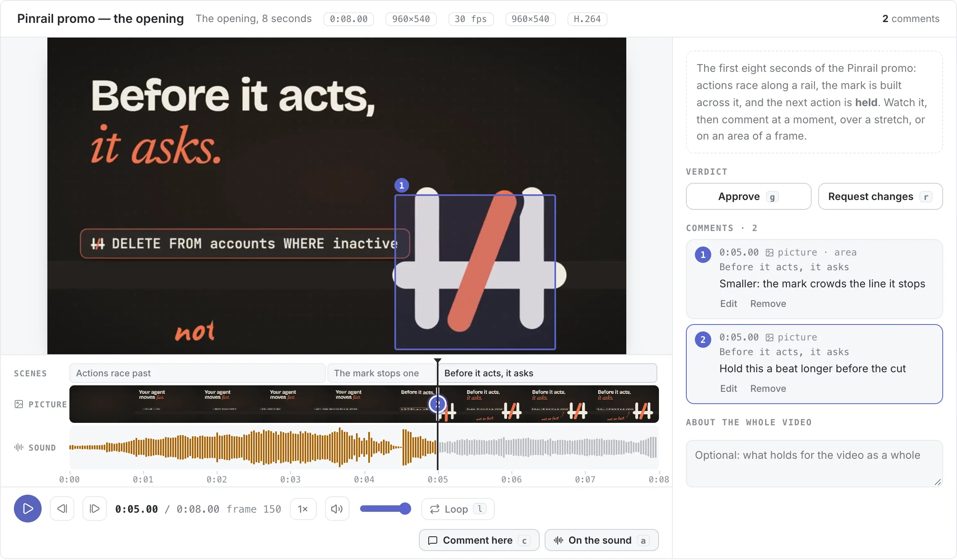
Task: Select the 'Actions race past' scene
Action: (197, 373)
